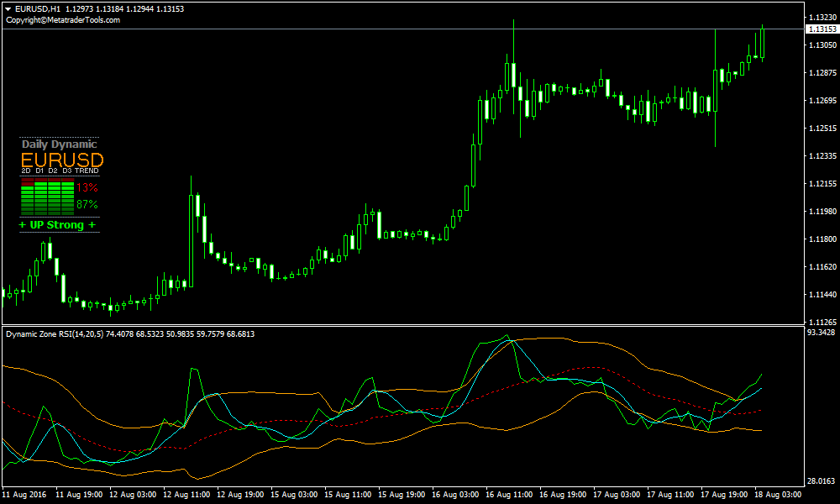
Task: Click the 1.12155 price axis label
Action: [x=821, y=184]
